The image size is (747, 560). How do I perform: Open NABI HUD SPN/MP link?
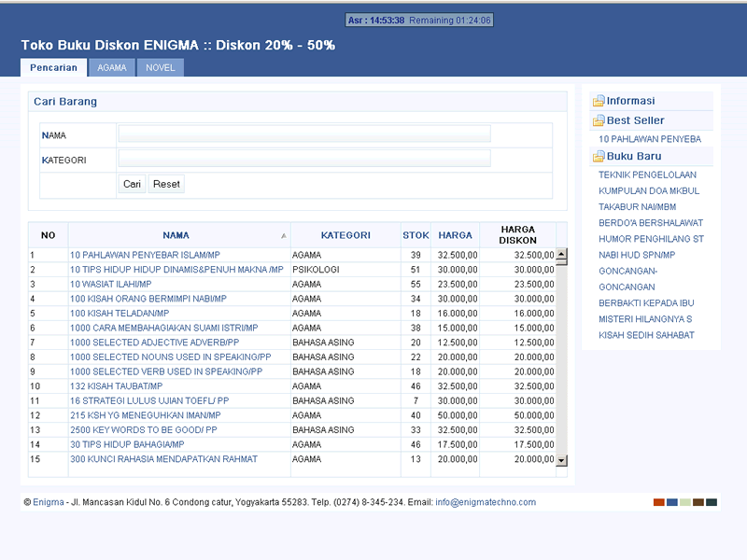(637, 255)
